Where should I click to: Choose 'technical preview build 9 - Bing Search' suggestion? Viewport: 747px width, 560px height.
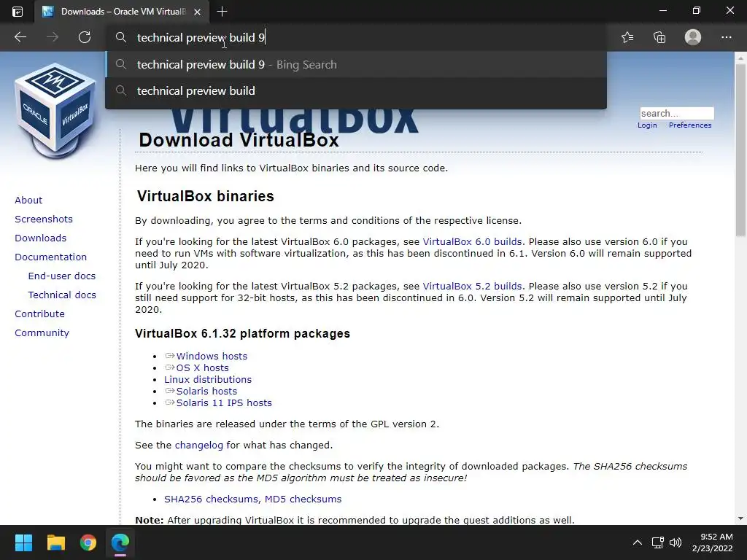point(356,65)
